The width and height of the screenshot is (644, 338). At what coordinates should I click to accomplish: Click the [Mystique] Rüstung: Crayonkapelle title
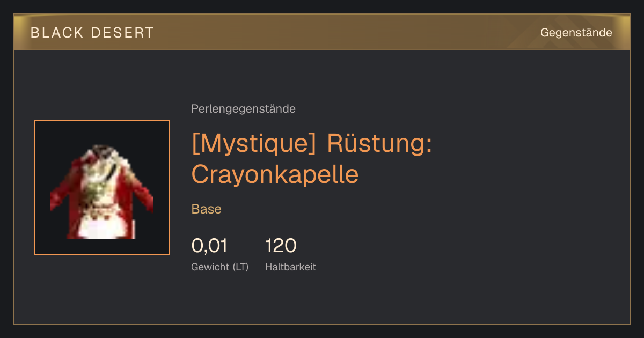click(x=312, y=159)
